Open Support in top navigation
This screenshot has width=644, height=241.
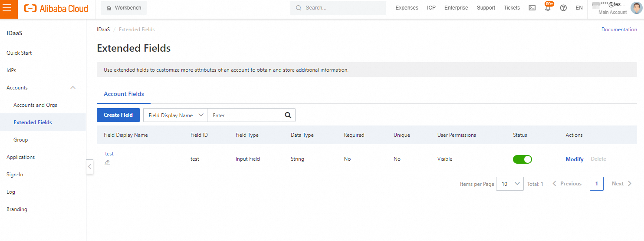tap(486, 8)
